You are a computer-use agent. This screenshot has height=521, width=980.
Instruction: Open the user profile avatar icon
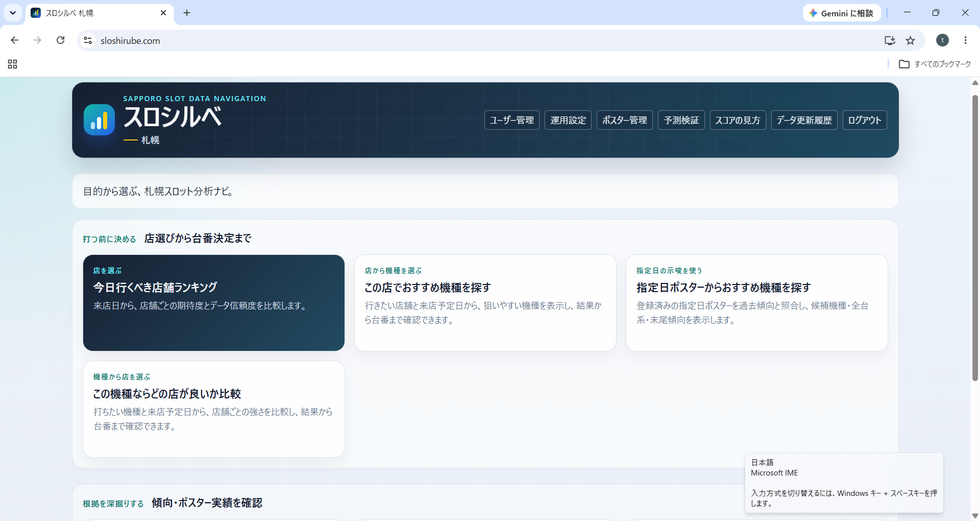[x=942, y=40]
